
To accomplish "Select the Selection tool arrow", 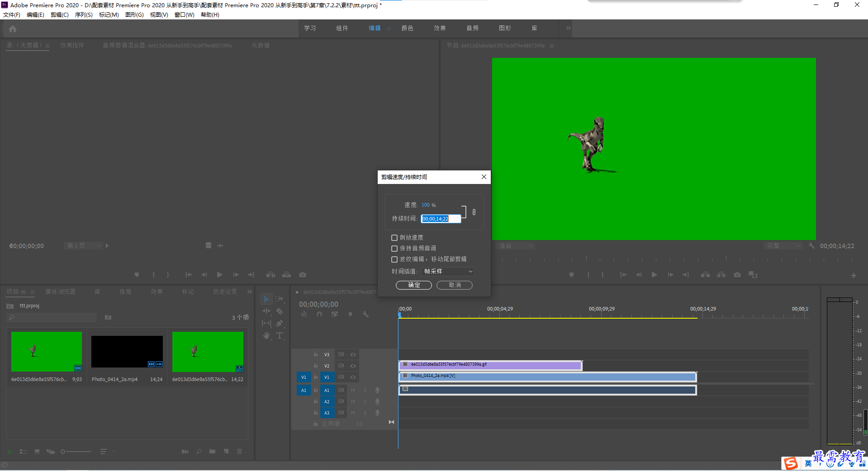I will (266, 299).
